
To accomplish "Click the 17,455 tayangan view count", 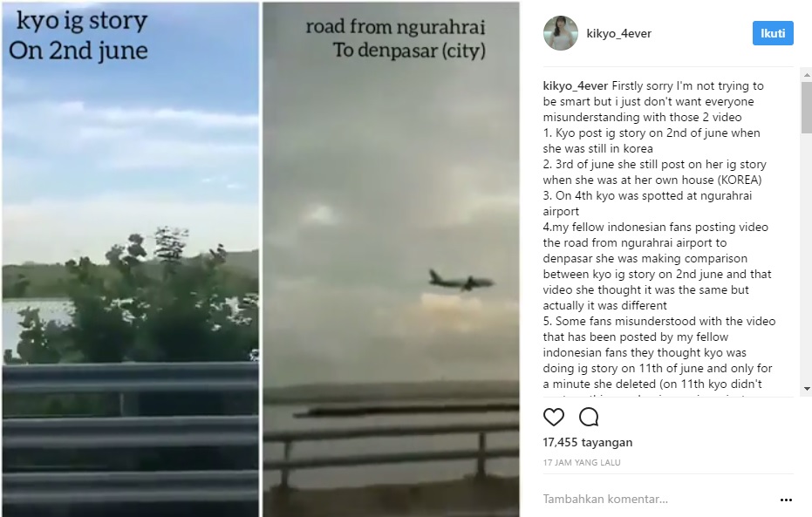I will click(588, 443).
